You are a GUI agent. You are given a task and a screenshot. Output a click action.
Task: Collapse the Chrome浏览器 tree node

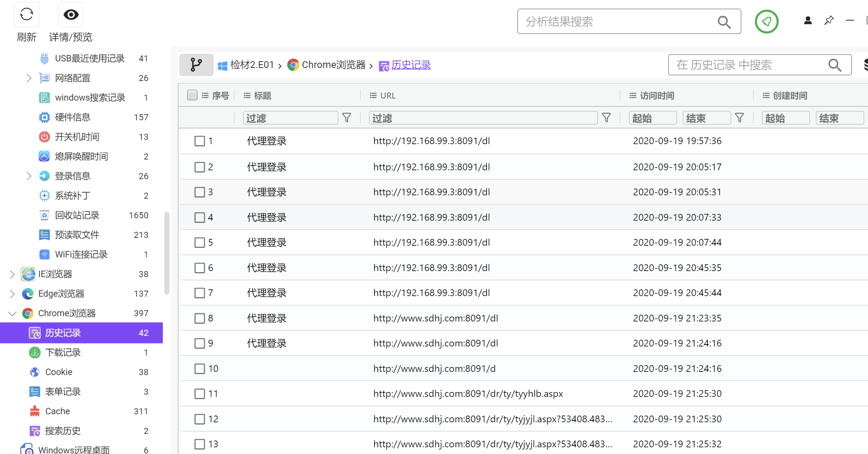[x=12, y=314]
